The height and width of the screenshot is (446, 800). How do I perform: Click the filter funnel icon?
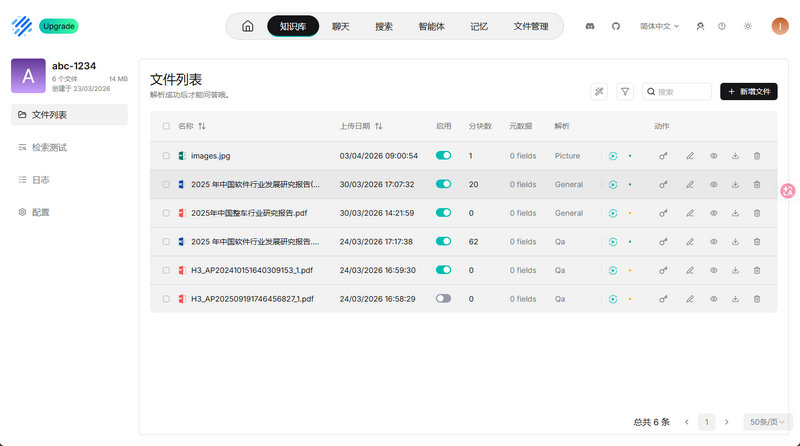[x=625, y=92]
